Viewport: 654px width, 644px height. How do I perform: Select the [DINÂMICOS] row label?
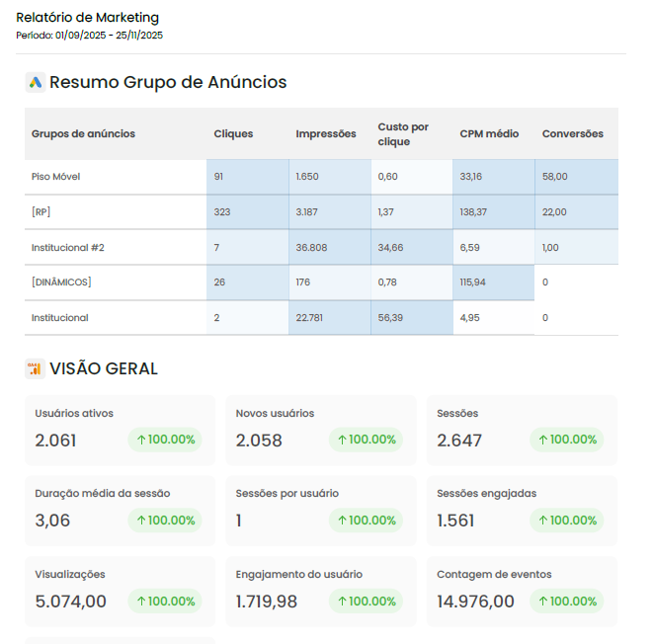click(x=61, y=282)
